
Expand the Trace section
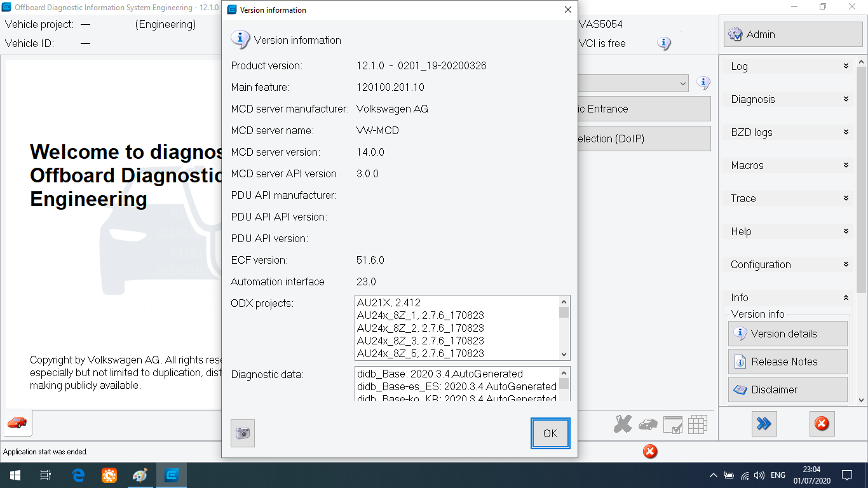pos(788,198)
